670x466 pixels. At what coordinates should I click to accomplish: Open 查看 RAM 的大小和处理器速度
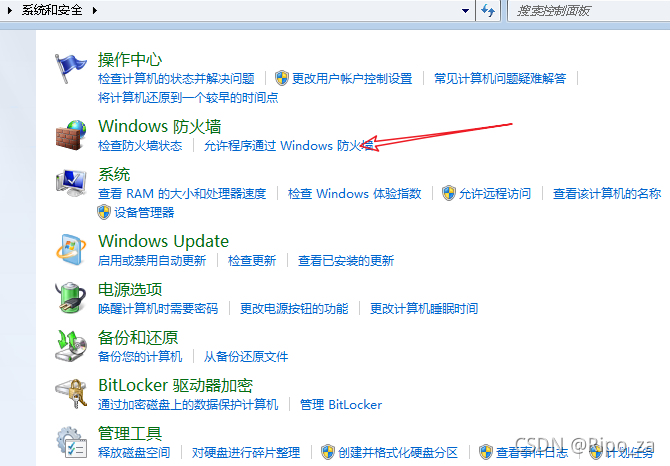tap(182, 193)
